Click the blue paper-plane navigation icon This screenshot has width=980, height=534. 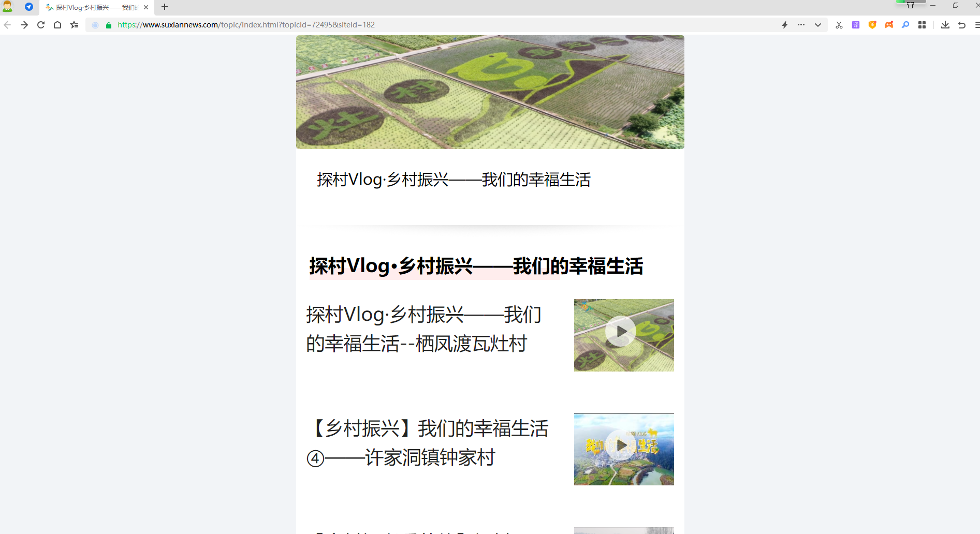(x=29, y=7)
